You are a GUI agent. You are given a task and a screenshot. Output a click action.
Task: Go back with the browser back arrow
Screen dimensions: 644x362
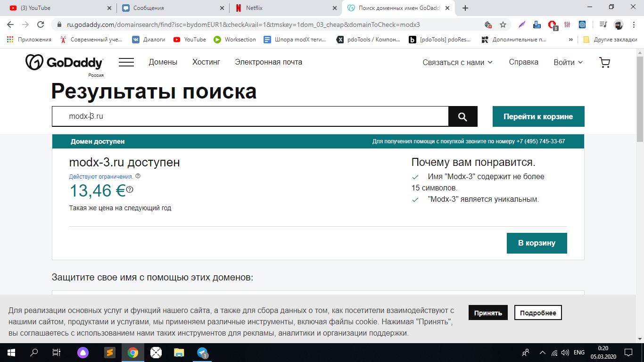(10, 25)
